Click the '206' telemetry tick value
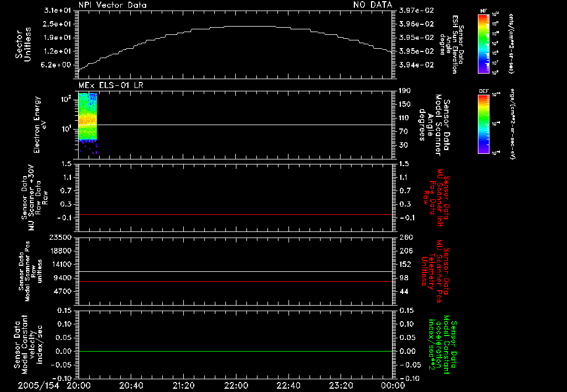567x392 pixels. tap(406, 251)
